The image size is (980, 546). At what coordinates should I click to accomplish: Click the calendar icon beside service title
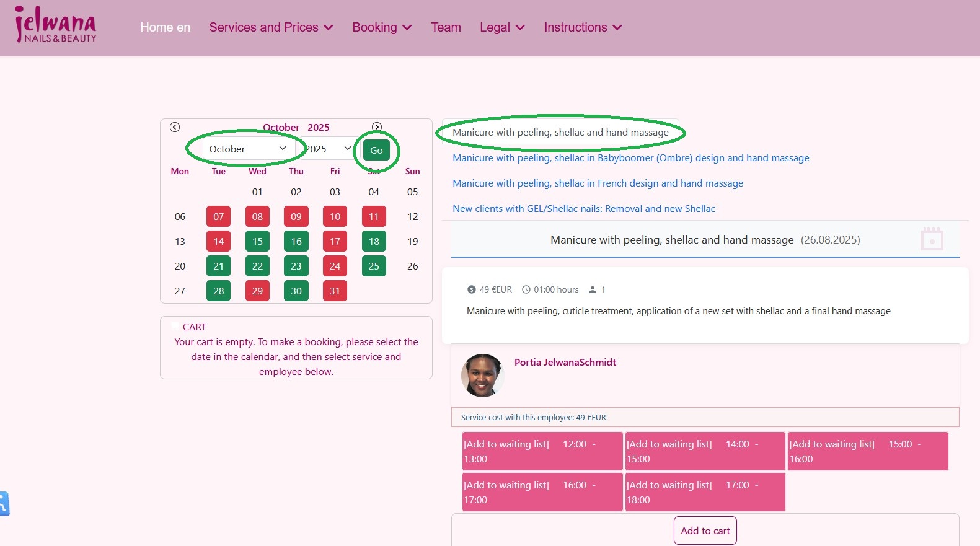pyautogui.click(x=932, y=239)
